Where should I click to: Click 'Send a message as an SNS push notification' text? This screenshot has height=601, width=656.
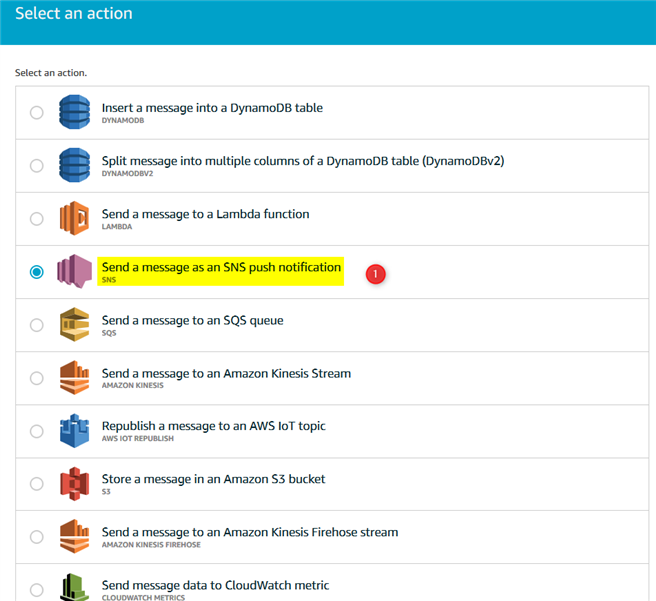point(221,268)
